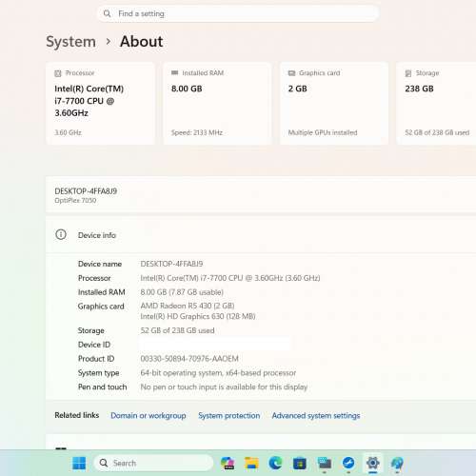Collapse the Device info section header
476x476 pixels.
click(261, 235)
